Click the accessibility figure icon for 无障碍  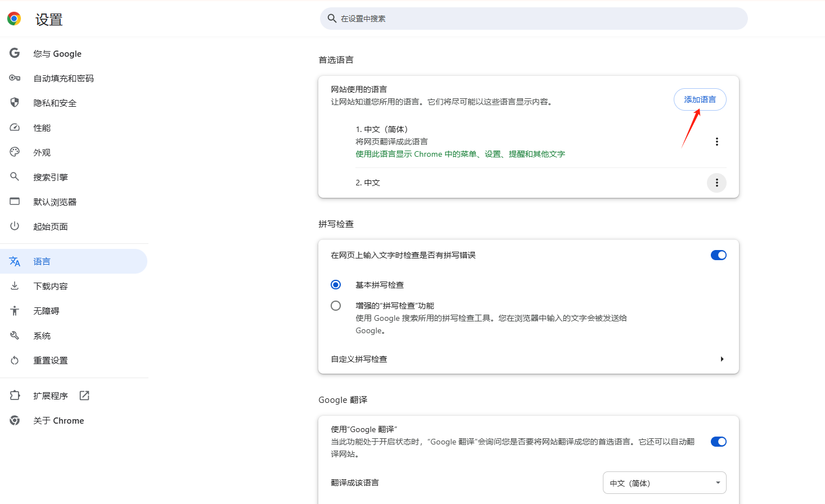15,310
